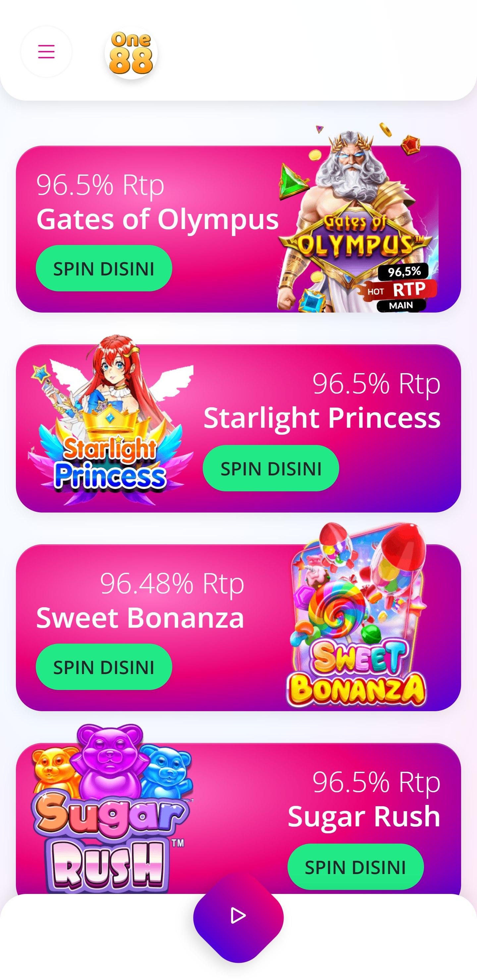The width and height of the screenshot is (477, 980).
Task: Start Sweet Bonanza via SPIN DISINI
Action: (104, 667)
